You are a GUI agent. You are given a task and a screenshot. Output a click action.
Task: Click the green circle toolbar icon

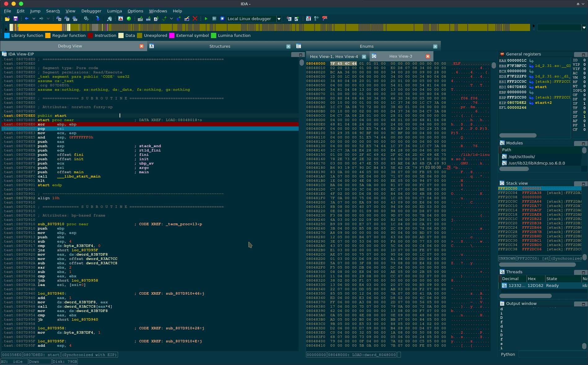click(129, 19)
